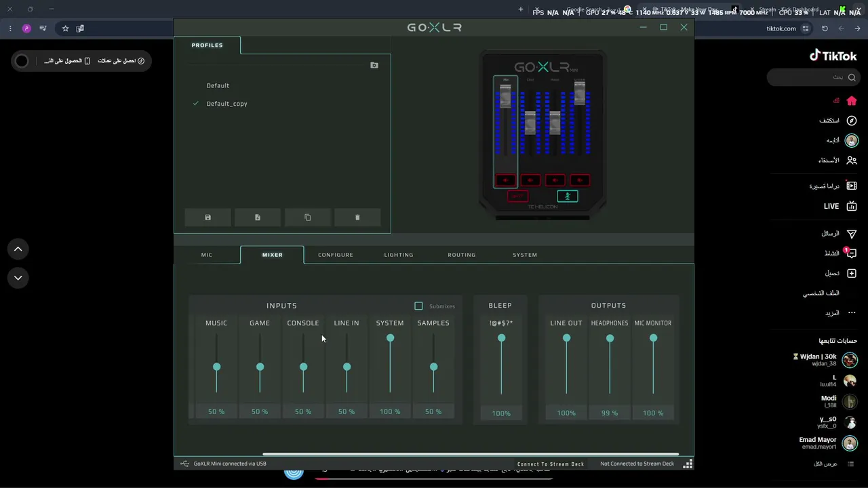The width and height of the screenshot is (868, 488).
Task: Click the GoXLR Mini connected via USB text
Action: point(230,464)
